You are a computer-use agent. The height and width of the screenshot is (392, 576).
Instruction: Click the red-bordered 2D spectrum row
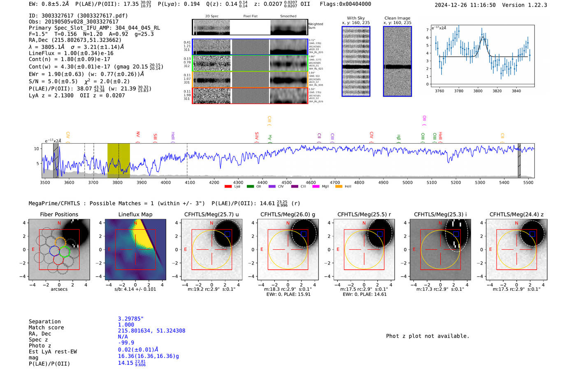pos(250,95)
